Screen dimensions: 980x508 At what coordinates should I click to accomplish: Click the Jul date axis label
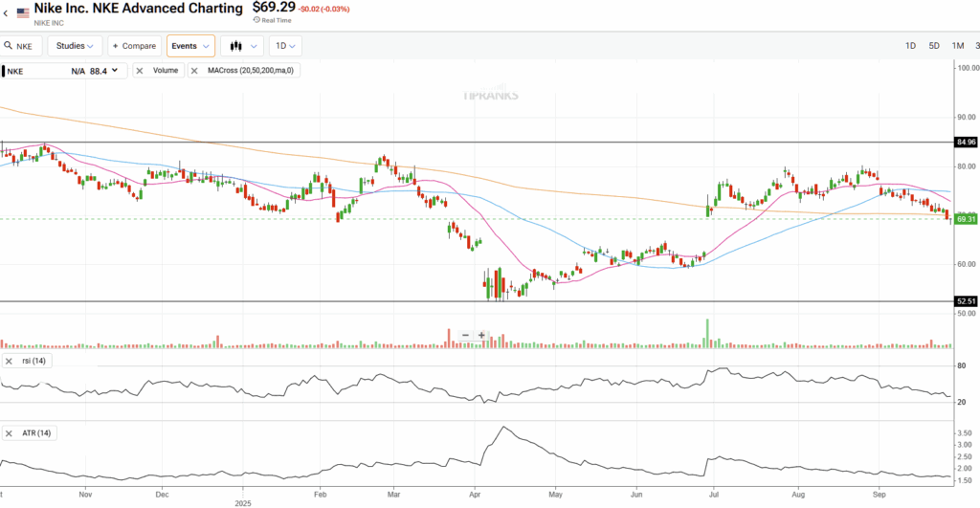point(713,495)
